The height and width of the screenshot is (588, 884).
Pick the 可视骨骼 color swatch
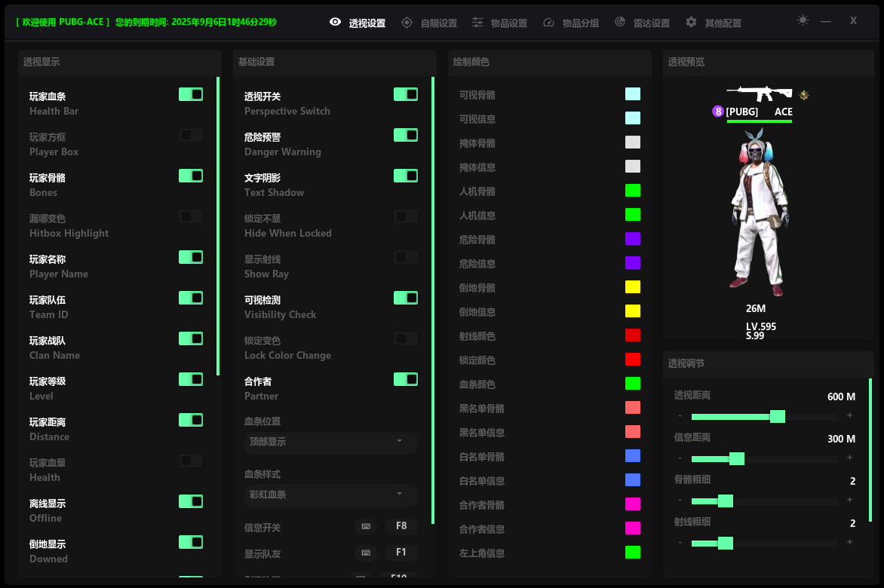click(x=633, y=94)
